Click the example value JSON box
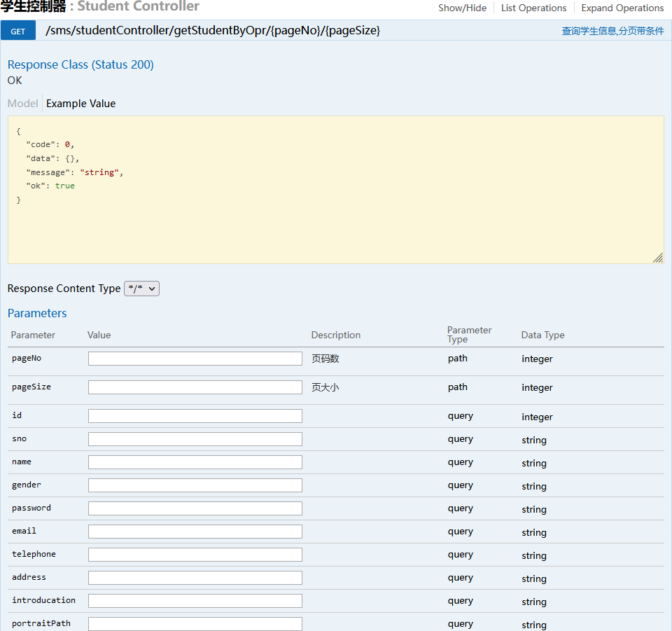This screenshot has height=631, width=672. [x=335, y=190]
